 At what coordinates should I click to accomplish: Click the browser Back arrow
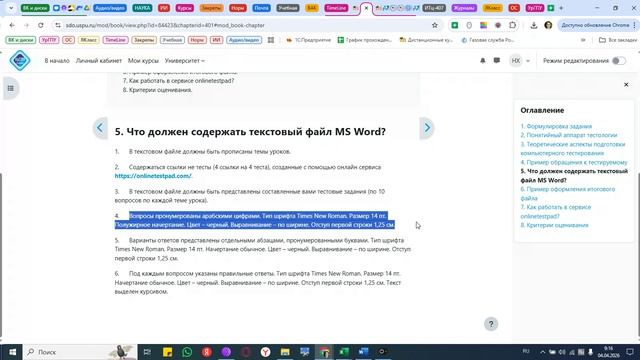(12, 25)
